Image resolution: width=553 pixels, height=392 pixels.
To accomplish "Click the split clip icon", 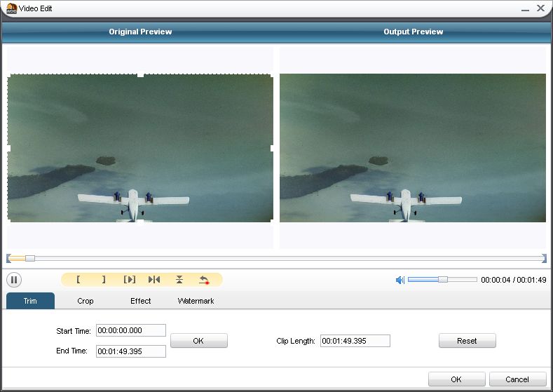I will pos(154,279).
